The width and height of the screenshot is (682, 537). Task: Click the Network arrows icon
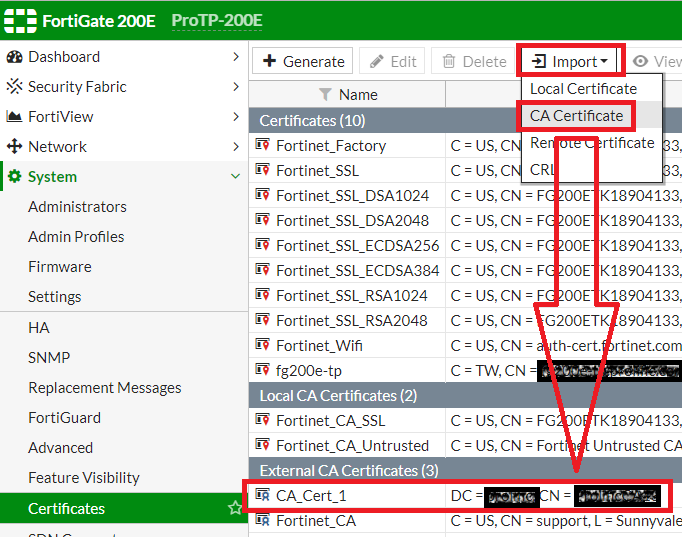(14, 147)
